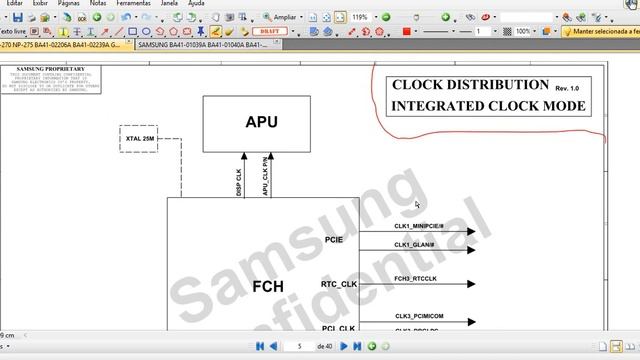This screenshot has width=640, height=360.
Task: Go to the previous page
Action: point(273,346)
